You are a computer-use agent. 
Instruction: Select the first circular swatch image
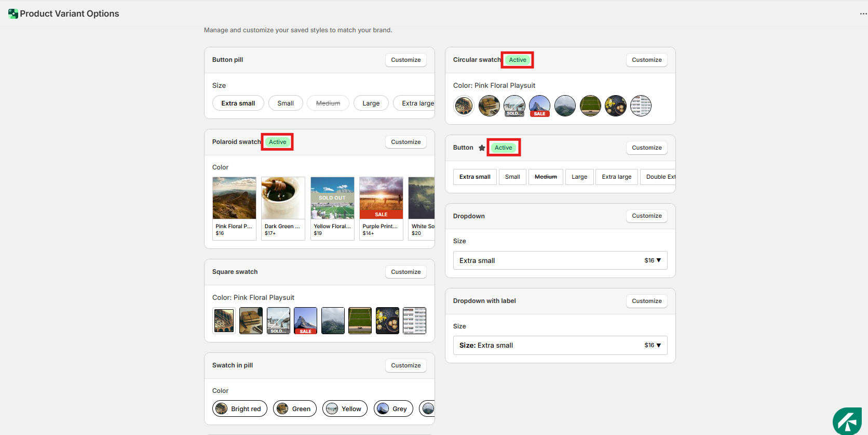tap(464, 106)
